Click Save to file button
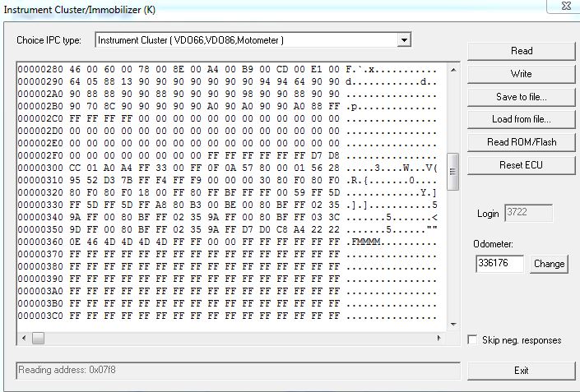Viewport: 580px width, 392px height. tap(521, 97)
